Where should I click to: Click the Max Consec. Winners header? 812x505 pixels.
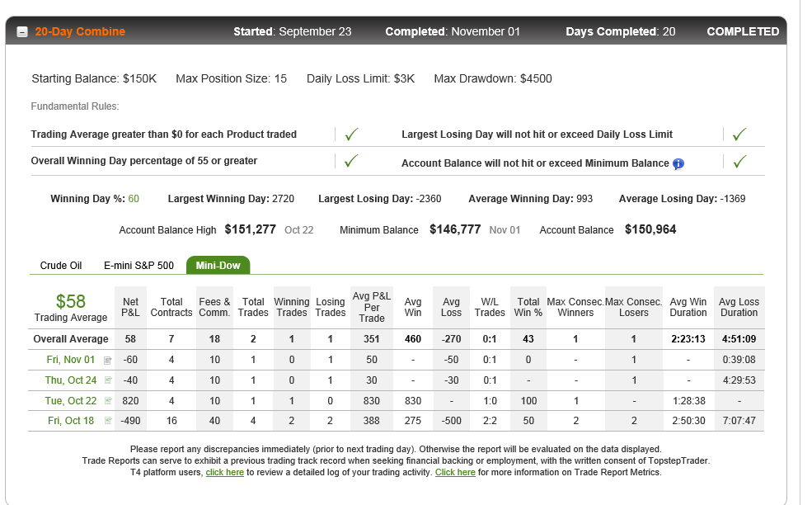tap(575, 307)
